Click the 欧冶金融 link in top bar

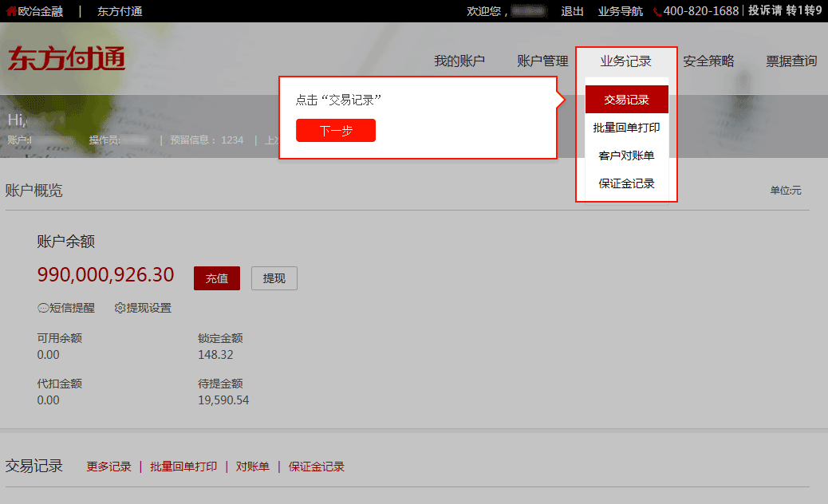click(x=41, y=12)
